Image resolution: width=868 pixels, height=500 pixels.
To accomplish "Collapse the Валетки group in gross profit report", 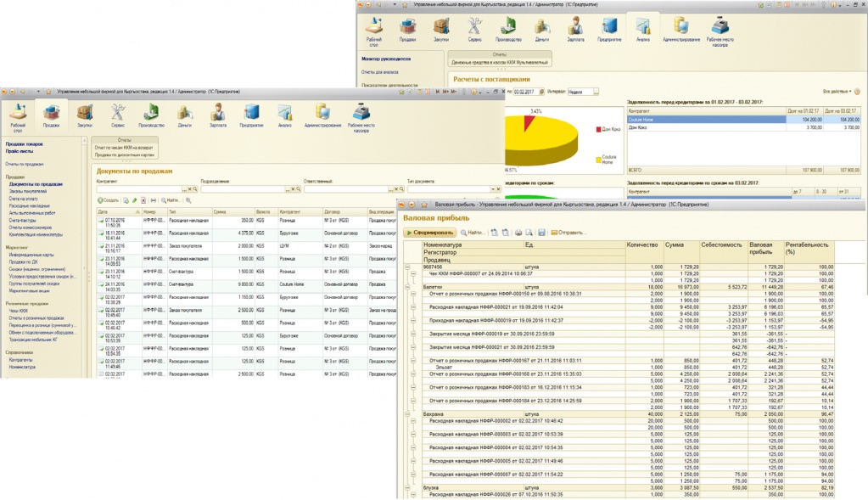I will (407, 288).
